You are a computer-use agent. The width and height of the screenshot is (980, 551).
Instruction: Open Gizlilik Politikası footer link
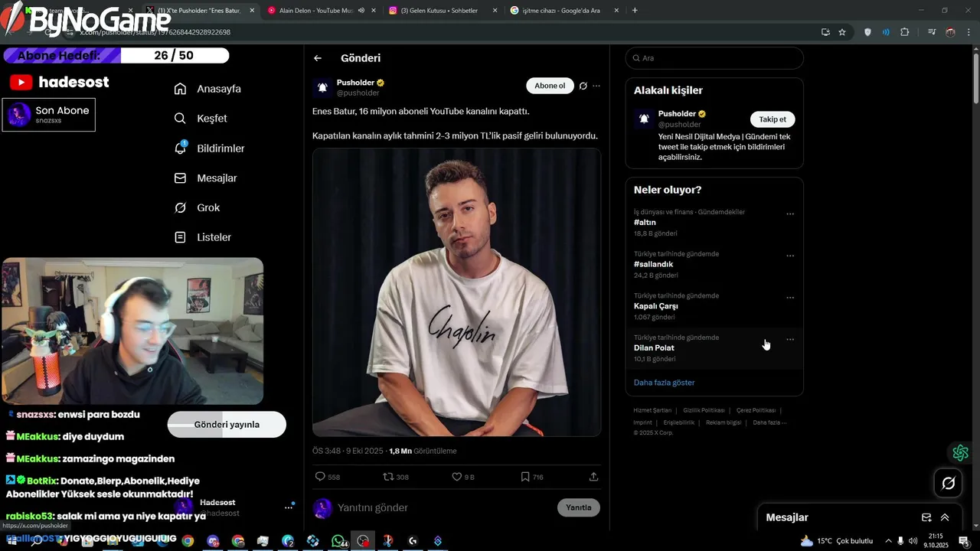pyautogui.click(x=704, y=410)
